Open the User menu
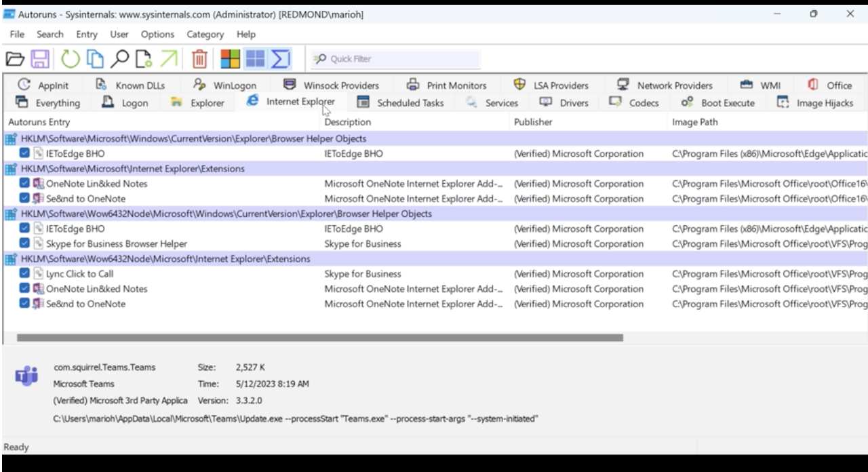 (119, 34)
